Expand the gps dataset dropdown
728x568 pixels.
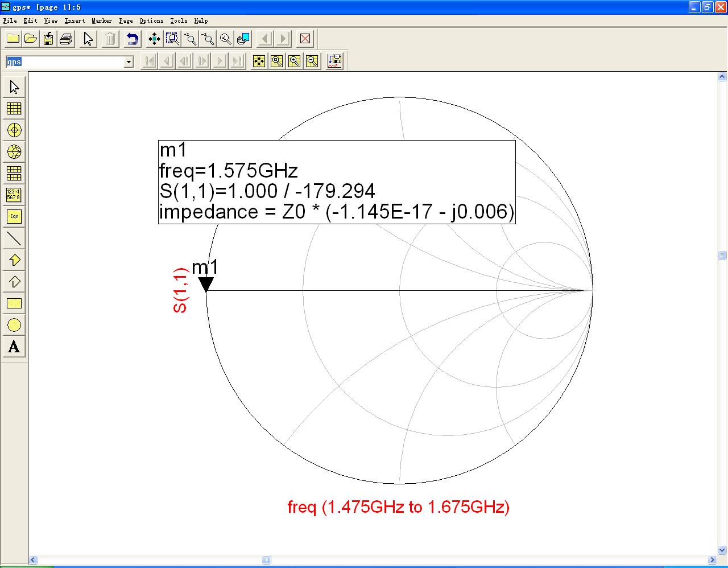(129, 61)
